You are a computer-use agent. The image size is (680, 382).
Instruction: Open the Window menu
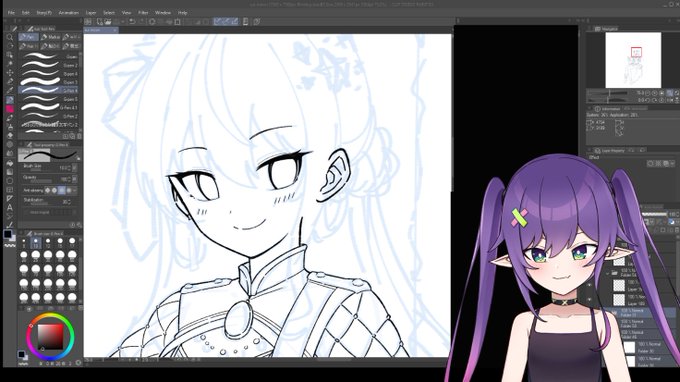tap(163, 13)
